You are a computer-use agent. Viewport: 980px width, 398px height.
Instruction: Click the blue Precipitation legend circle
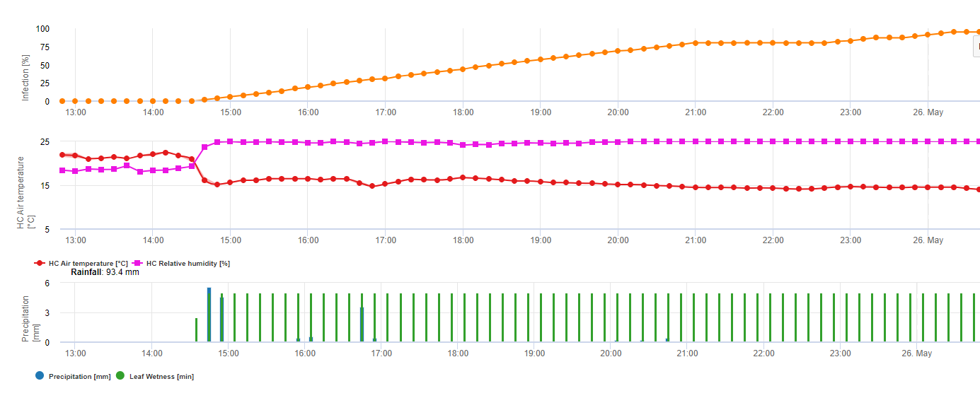pyautogui.click(x=39, y=376)
